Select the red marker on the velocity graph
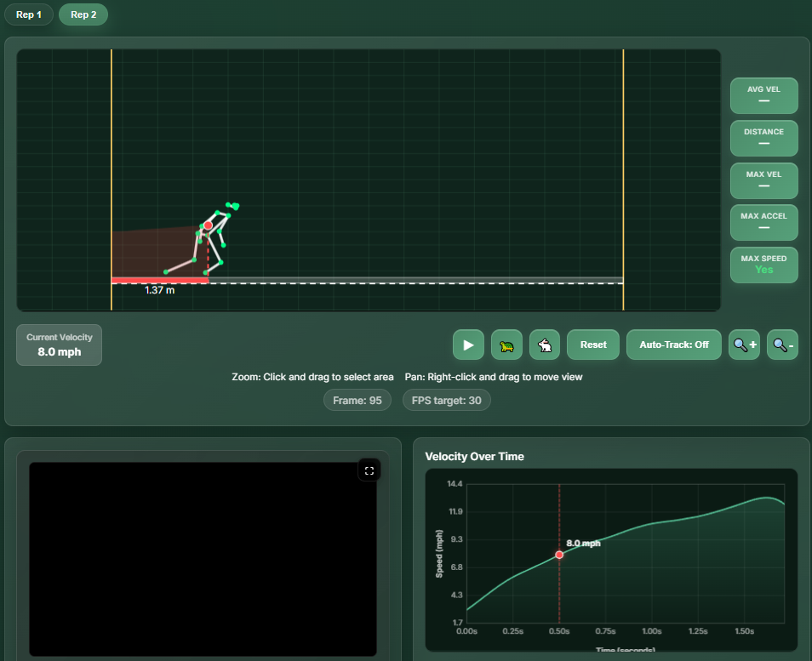Viewport: 812px width, 661px height. point(559,555)
